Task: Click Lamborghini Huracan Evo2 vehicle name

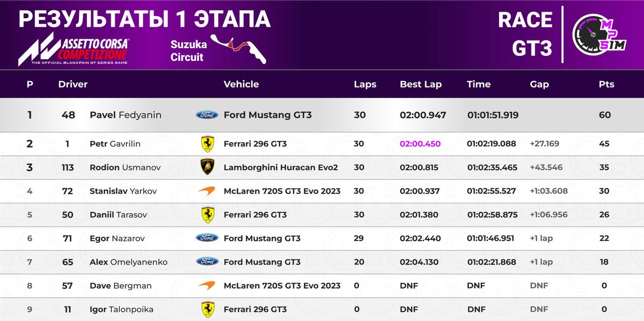Action: pyautogui.click(x=281, y=168)
